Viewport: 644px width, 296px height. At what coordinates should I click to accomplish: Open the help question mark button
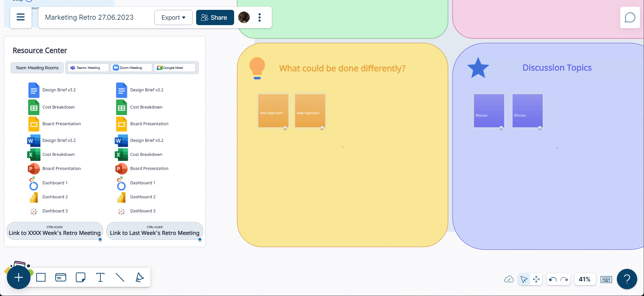click(x=627, y=279)
